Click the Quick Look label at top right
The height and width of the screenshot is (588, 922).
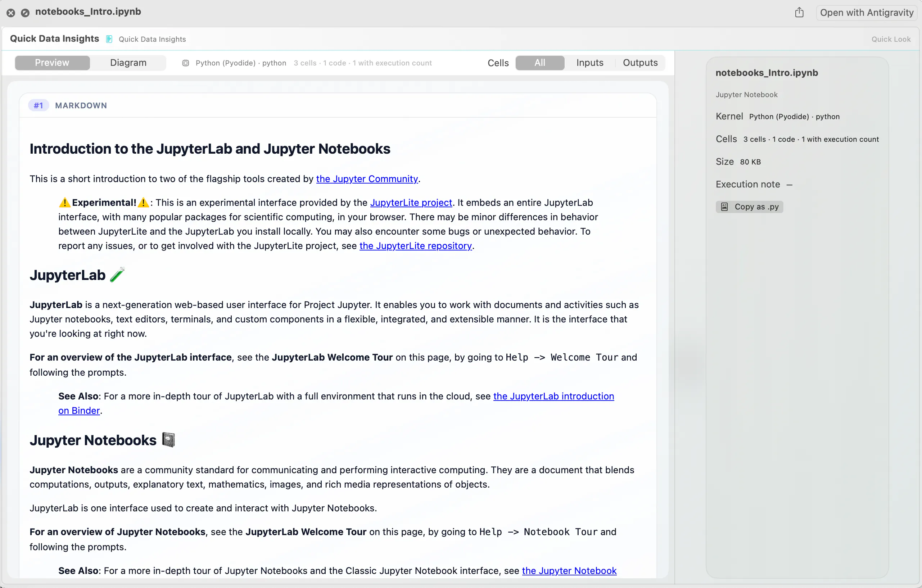coord(891,39)
